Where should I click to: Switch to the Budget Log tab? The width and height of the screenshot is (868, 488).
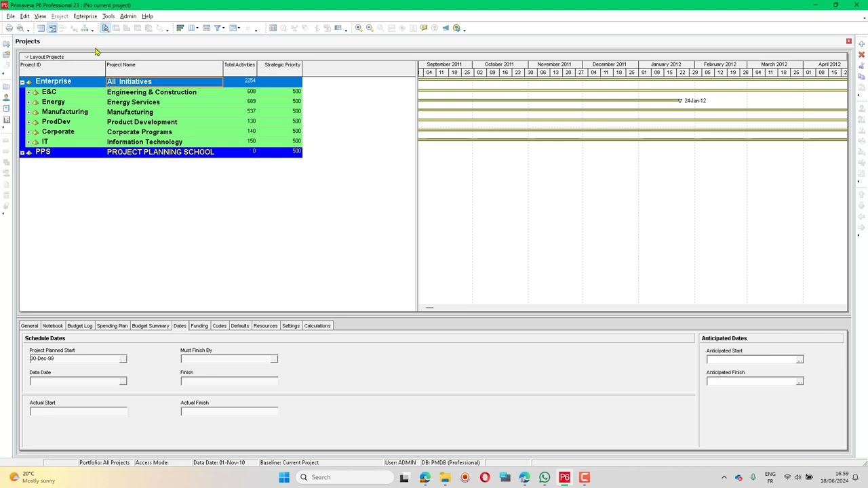click(x=79, y=326)
